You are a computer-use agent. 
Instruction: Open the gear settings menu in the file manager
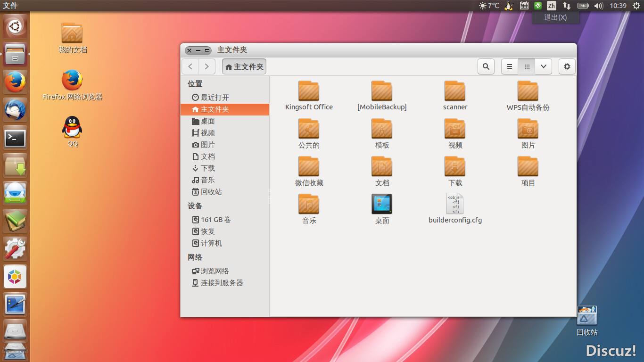567,66
